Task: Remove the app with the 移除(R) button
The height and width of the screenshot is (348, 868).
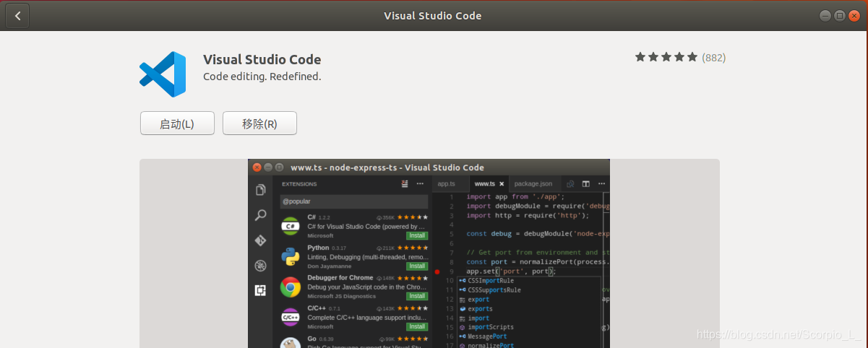Action: point(259,123)
